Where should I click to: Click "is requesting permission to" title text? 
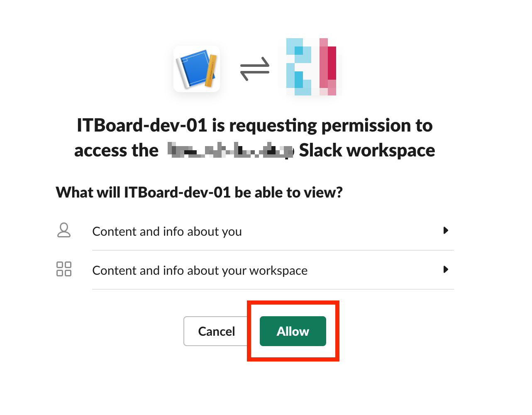click(322, 125)
